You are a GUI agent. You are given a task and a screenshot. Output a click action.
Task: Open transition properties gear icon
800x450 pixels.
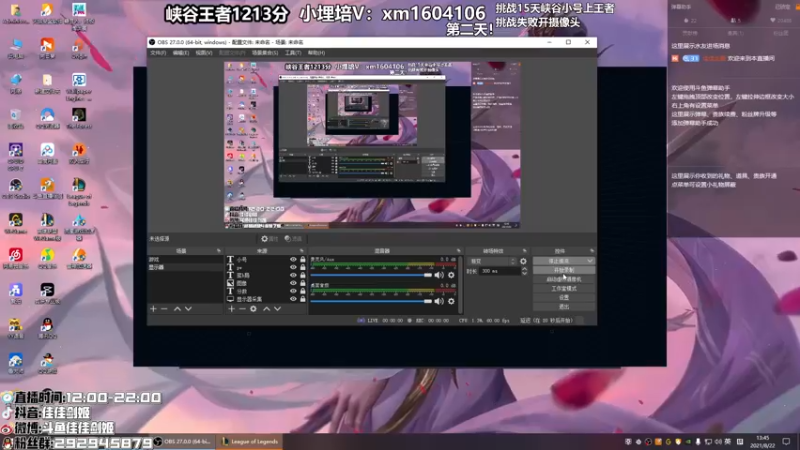point(523,261)
